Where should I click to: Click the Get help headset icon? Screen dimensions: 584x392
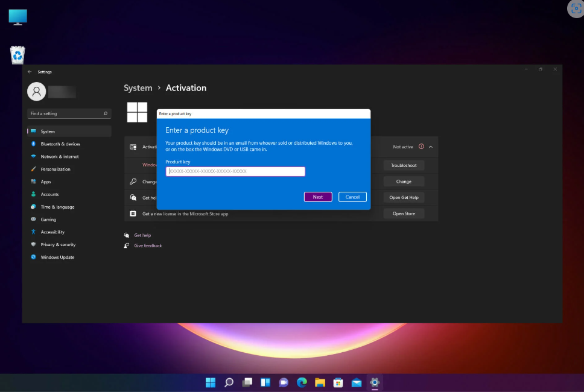pos(127,235)
